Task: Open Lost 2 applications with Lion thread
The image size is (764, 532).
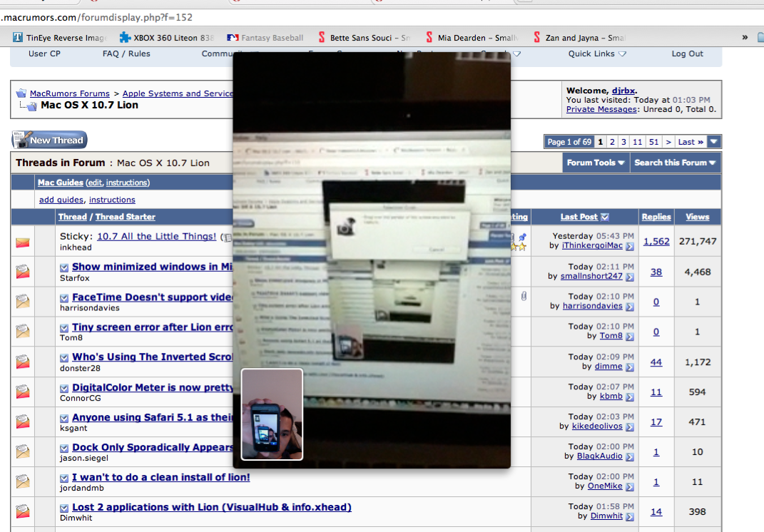Action: (x=211, y=507)
